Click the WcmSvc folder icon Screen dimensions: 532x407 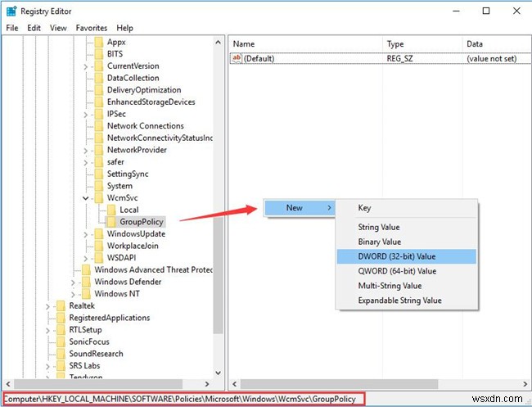pyautogui.click(x=99, y=198)
